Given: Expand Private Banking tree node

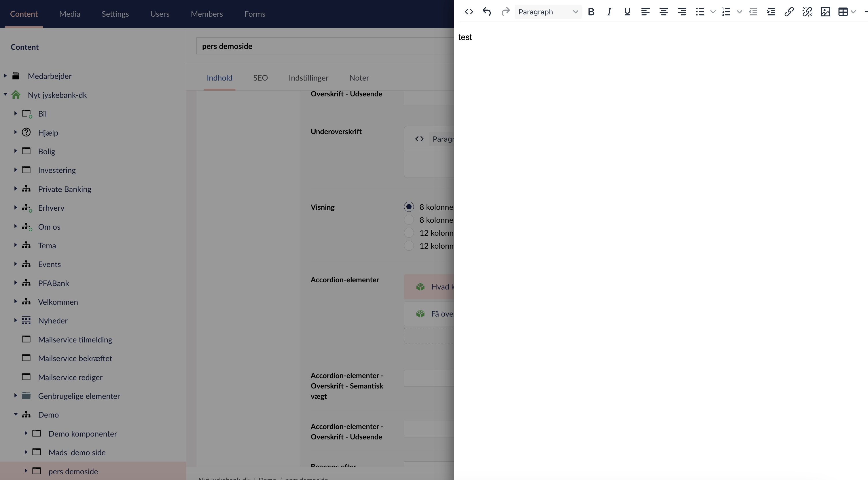Looking at the screenshot, I should [x=16, y=189].
